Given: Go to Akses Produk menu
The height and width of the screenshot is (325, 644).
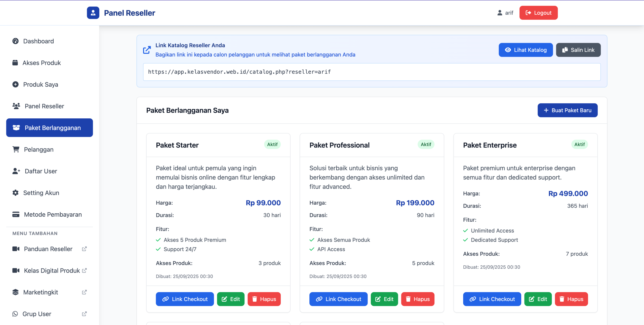Looking at the screenshot, I should 42,63.
